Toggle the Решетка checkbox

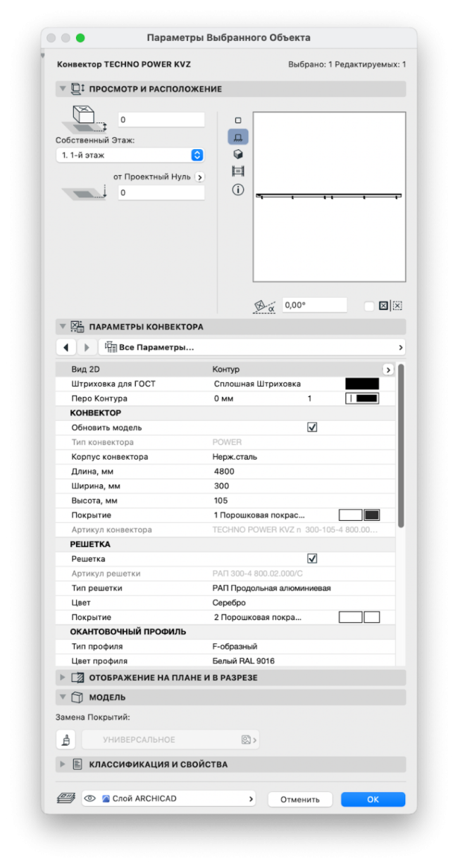tap(312, 559)
